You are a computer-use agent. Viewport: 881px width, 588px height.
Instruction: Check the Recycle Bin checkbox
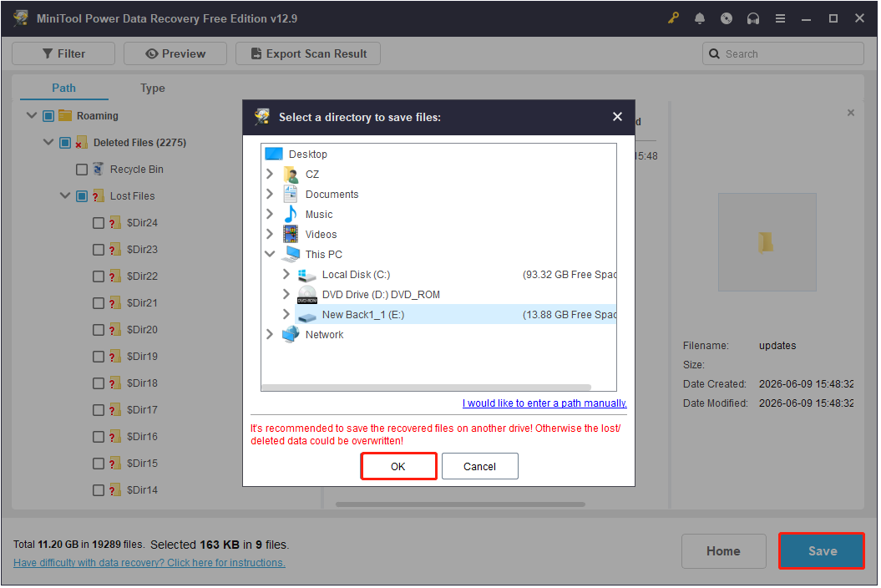(82, 170)
